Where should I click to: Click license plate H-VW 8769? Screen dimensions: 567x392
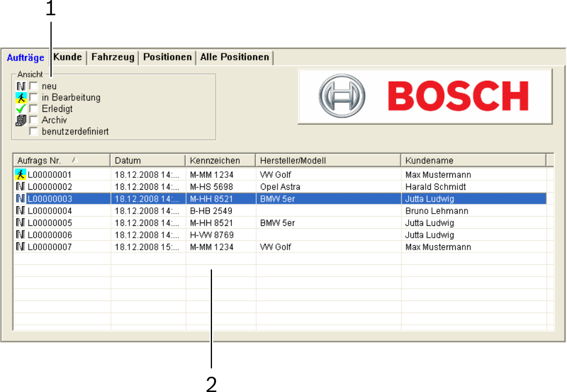click(212, 235)
